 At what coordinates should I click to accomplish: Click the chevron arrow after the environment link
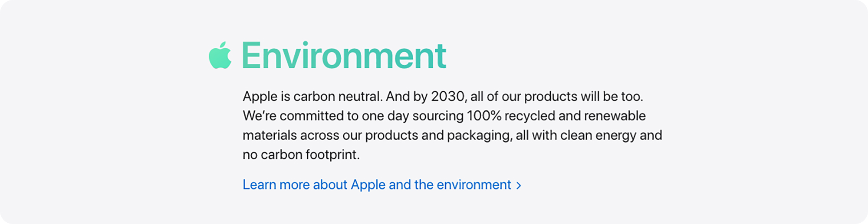point(518,186)
